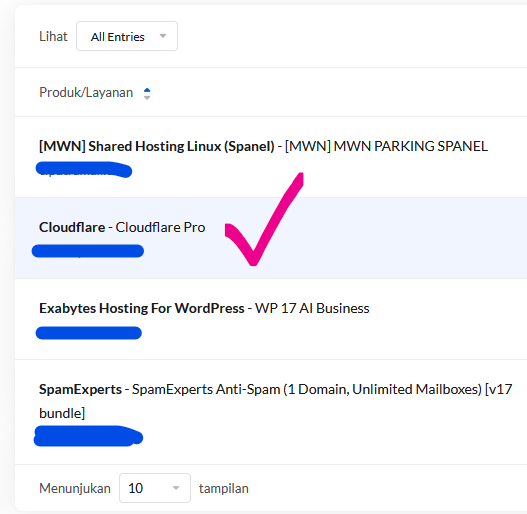This screenshot has height=514, width=527.
Task: Sort by Produk/Layanan column arrows
Action: [x=147, y=93]
